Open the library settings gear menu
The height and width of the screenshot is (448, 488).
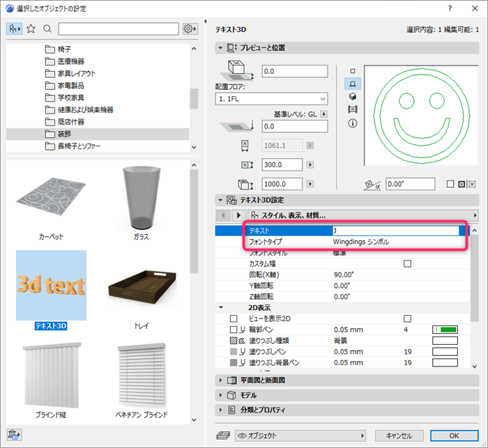tap(190, 29)
